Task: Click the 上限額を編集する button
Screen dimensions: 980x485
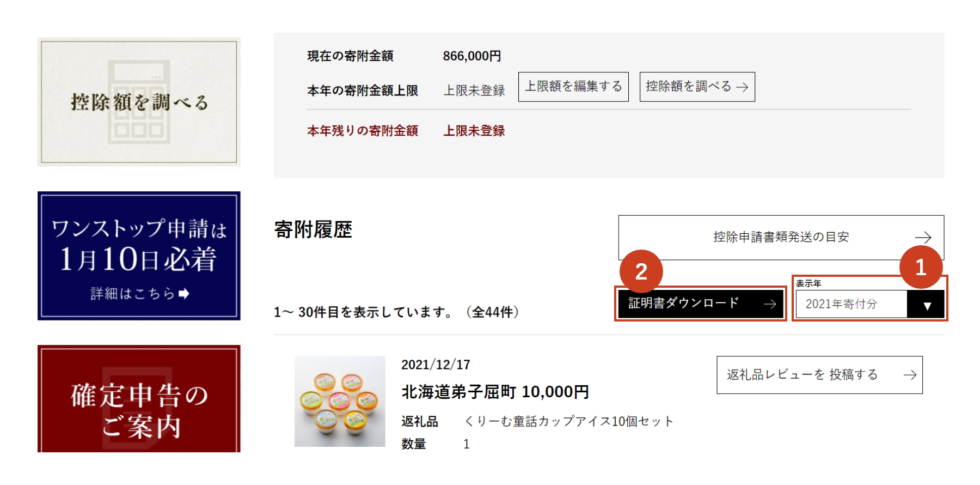Action: pyautogui.click(x=573, y=87)
